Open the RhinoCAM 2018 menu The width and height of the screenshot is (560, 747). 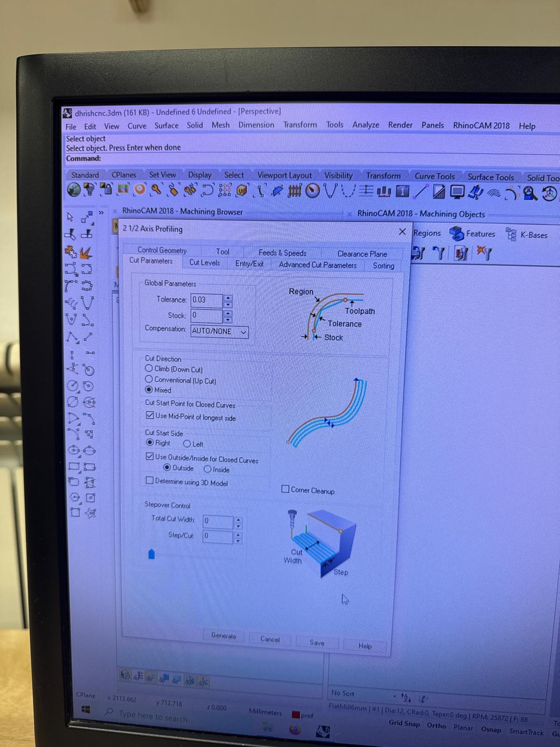pyautogui.click(x=481, y=126)
